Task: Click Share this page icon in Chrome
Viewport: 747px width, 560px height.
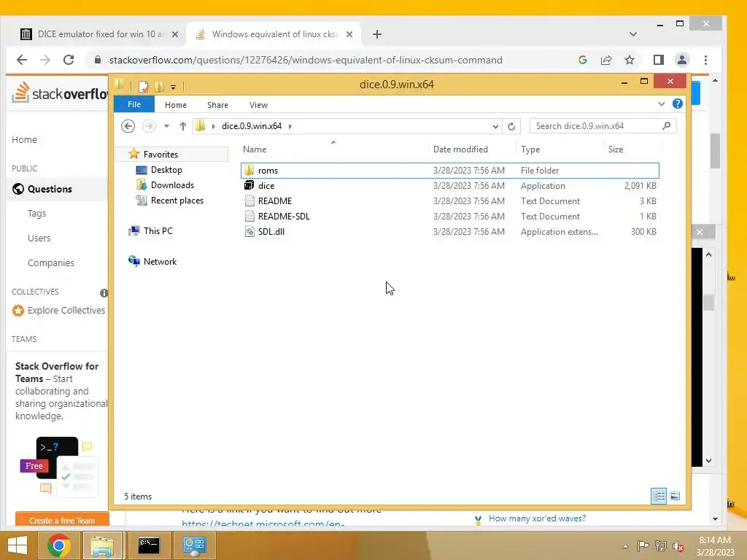Action: (606, 60)
